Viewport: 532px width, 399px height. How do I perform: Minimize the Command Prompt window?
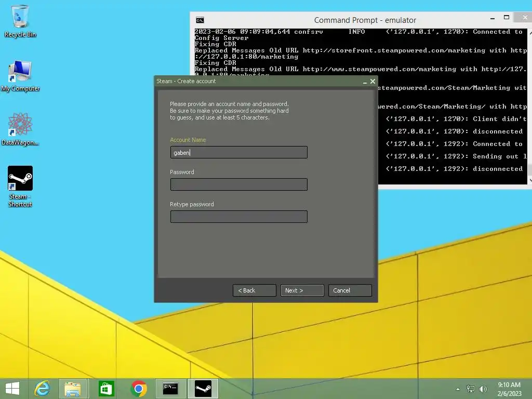[x=493, y=18]
